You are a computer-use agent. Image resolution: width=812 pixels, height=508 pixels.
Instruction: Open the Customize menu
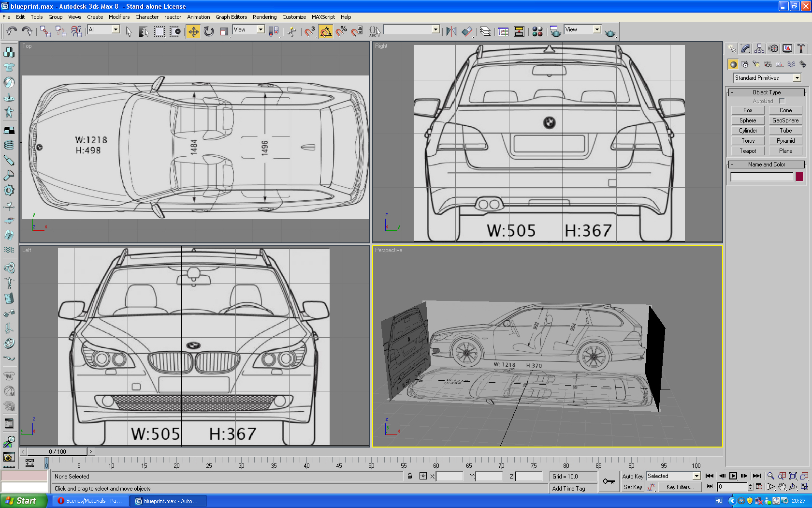pyautogui.click(x=294, y=17)
